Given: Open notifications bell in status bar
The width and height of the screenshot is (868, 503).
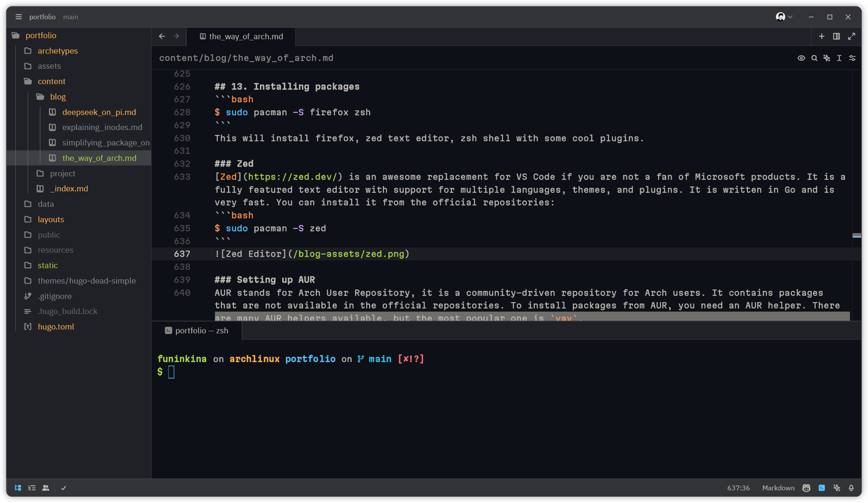Looking at the screenshot, I should coord(851,487).
